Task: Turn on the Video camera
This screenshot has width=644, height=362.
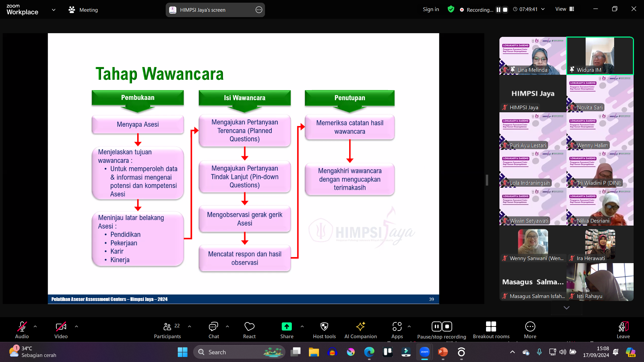Action: (x=61, y=327)
